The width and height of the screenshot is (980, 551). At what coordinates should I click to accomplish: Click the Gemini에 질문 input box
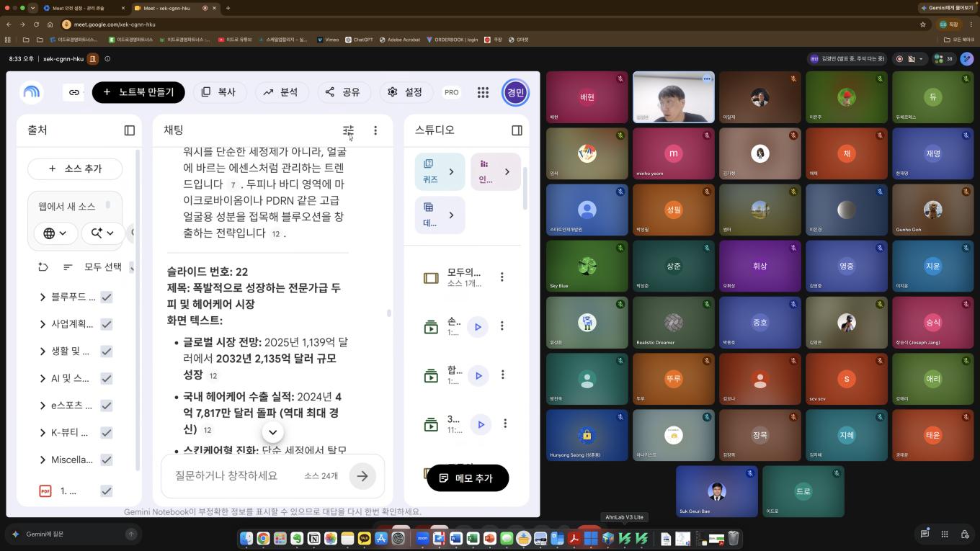[x=72, y=534]
